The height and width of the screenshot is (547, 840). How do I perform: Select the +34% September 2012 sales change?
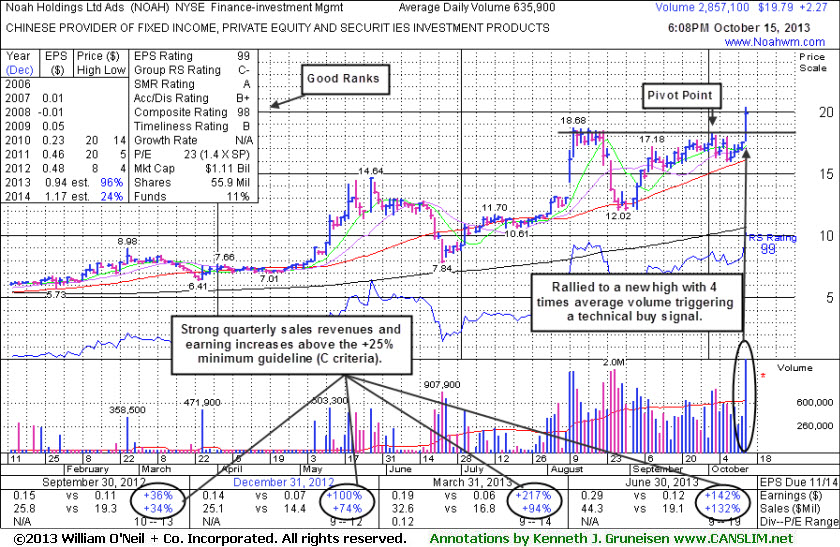click(x=158, y=508)
